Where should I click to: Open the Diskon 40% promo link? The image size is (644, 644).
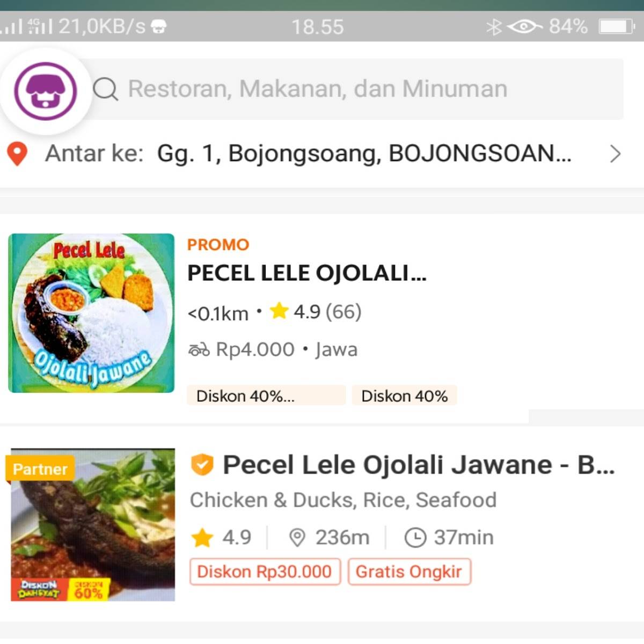[404, 396]
